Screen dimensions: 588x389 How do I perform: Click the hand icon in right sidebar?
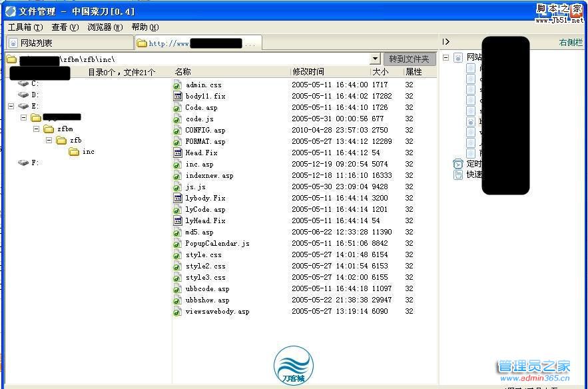[x=458, y=175]
